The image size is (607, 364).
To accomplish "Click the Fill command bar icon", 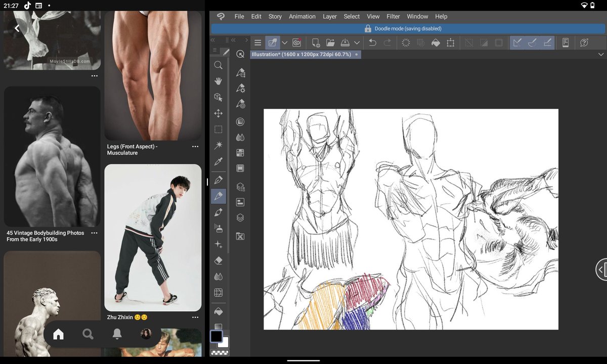I will coord(436,43).
